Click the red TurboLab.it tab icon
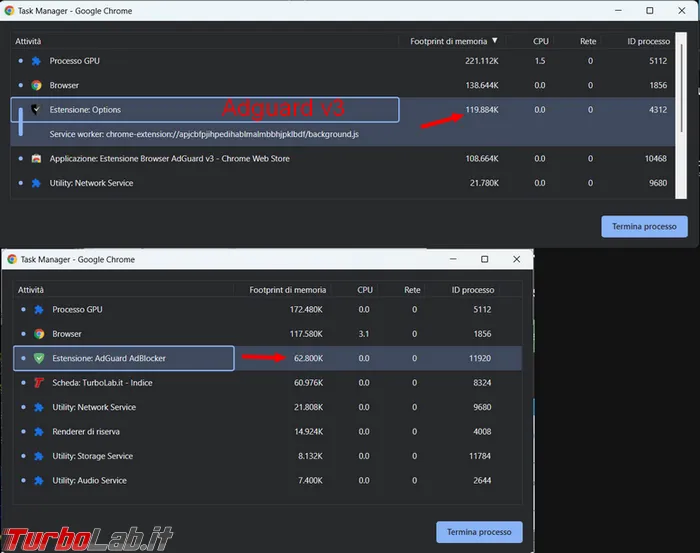 (x=39, y=383)
